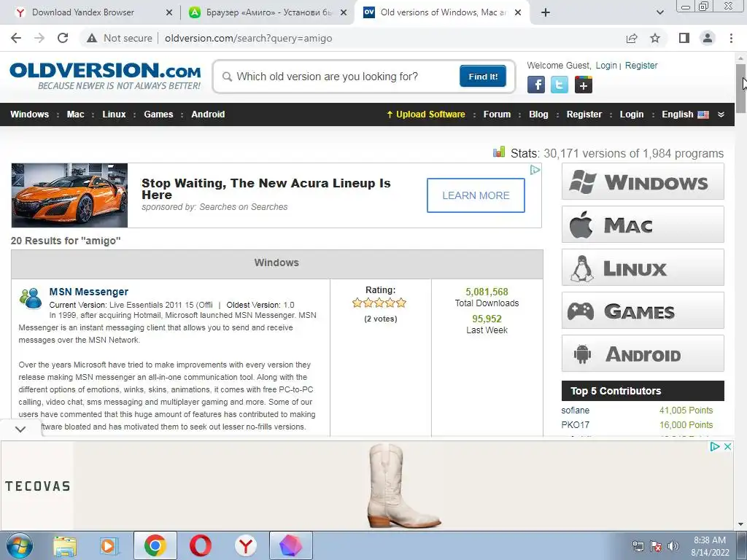The width and height of the screenshot is (747, 560).
Task: Select the Android category sidebar button
Action: 643,354
